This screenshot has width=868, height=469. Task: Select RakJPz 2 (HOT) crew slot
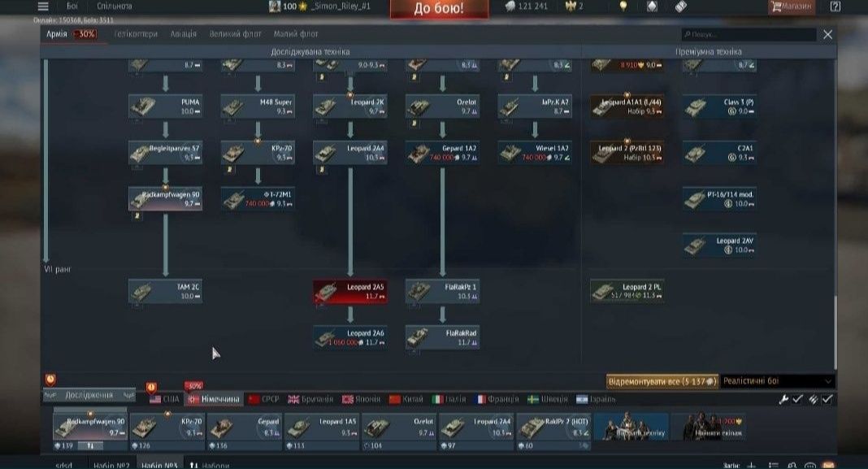pos(553,432)
